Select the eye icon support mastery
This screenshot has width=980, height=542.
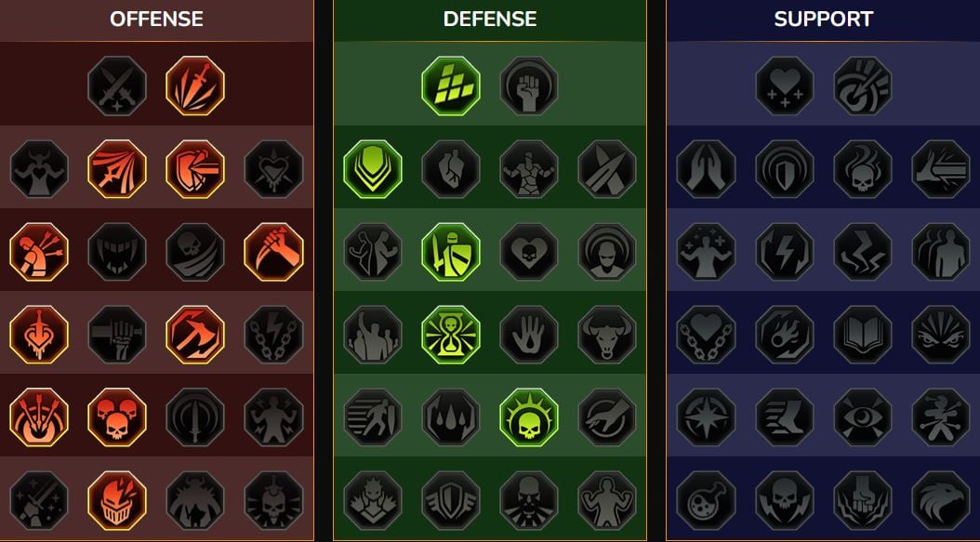pyautogui.click(x=863, y=417)
